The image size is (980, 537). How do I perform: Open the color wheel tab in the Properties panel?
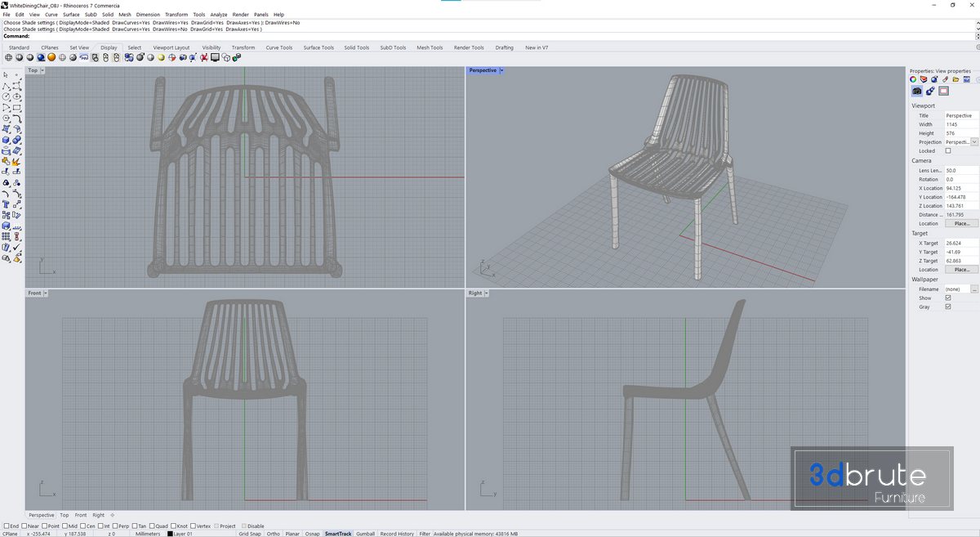(914, 79)
